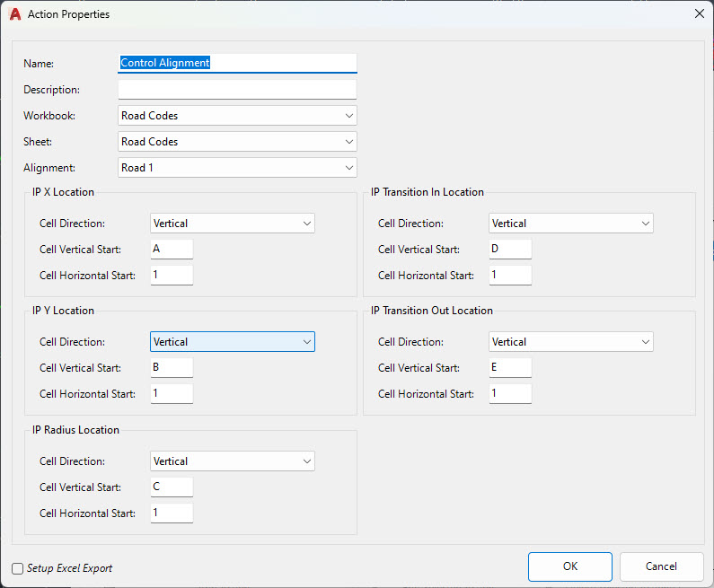Click the Setup Excel Export label text

69,568
